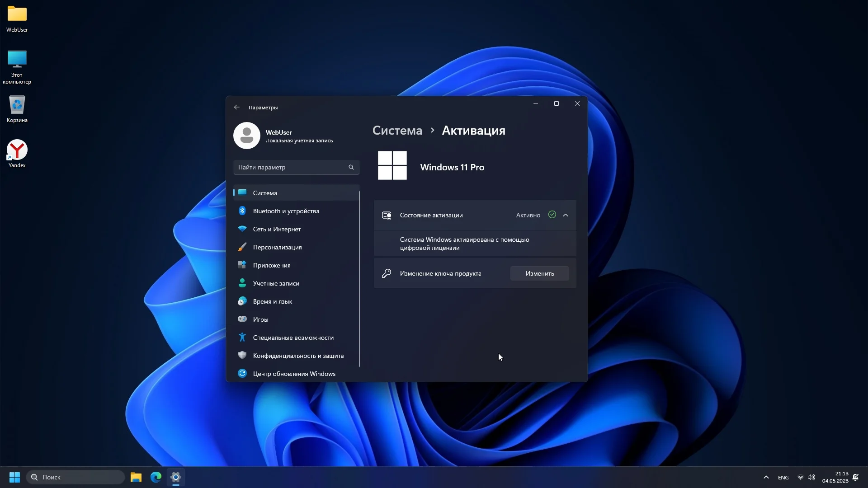Click the WebUser account avatar
868x488 pixels.
coord(247,136)
